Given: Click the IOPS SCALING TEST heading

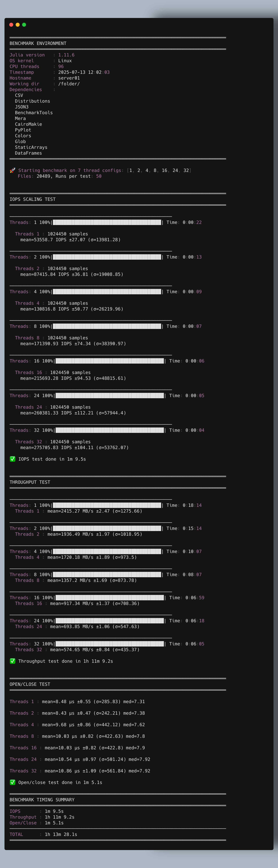Looking at the screenshot, I should pos(32,199).
